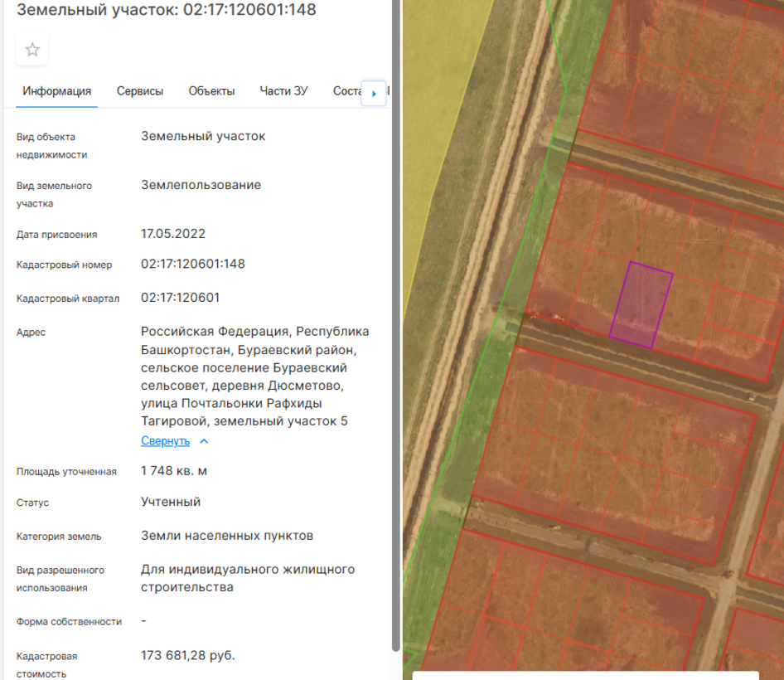Click the cadastral quarter value 02:17:120601

(x=180, y=298)
